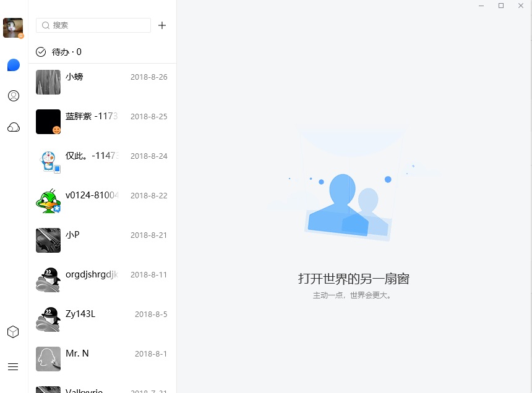
Task: Open the applications box icon near sidebar bottom
Action: [x=13, y=331]
